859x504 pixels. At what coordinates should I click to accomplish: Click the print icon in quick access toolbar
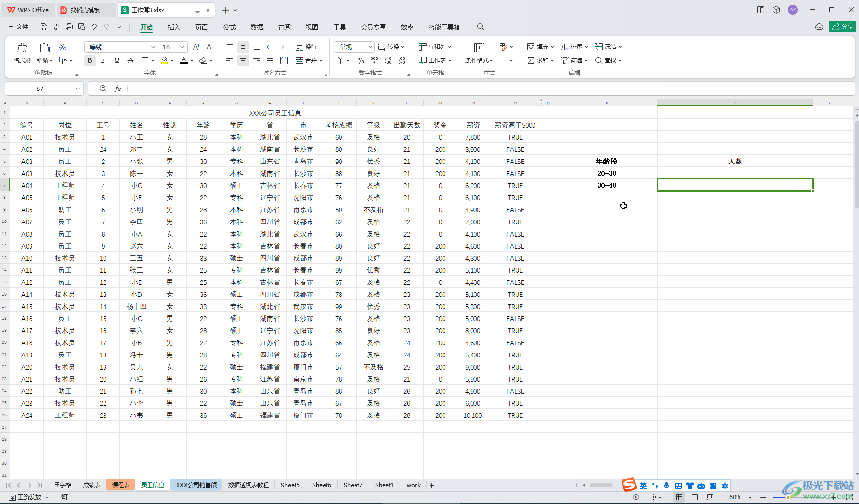[x=69, y=27]
